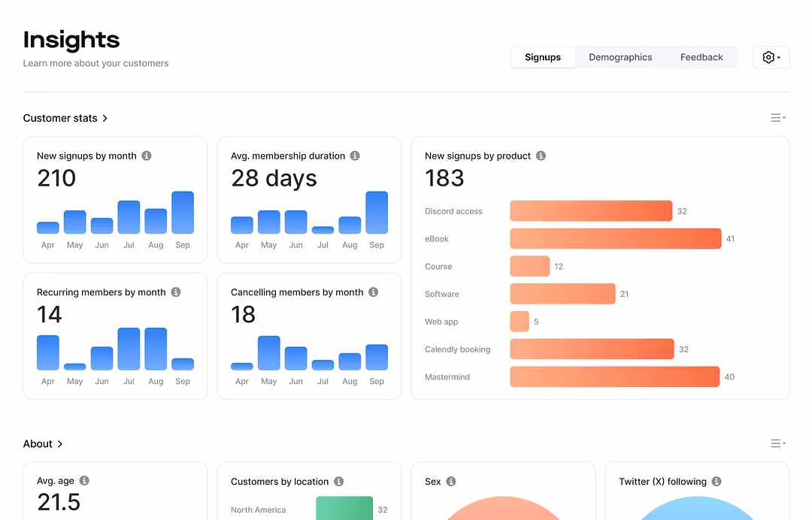Click info icon beside Avg. membership duration
The height and width of the screenshot is (520, 812).
point(355,156)
